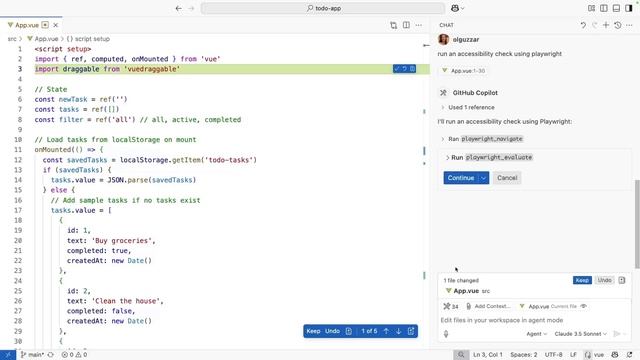Show chat history

[618, 25]
